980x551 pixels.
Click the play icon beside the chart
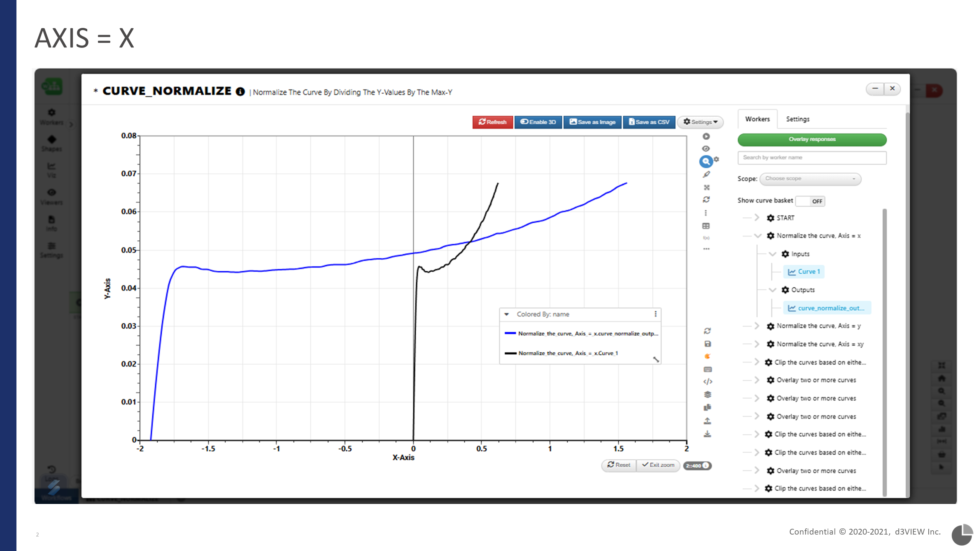point(706,137)
